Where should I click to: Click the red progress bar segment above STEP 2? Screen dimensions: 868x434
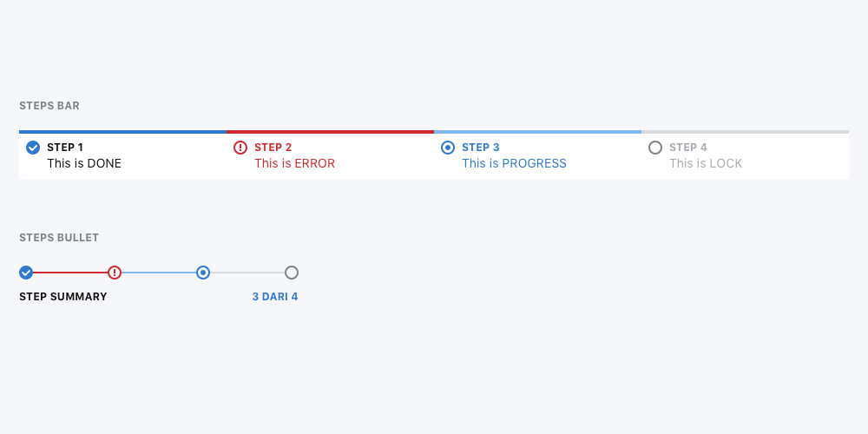(x=330, y=132)
